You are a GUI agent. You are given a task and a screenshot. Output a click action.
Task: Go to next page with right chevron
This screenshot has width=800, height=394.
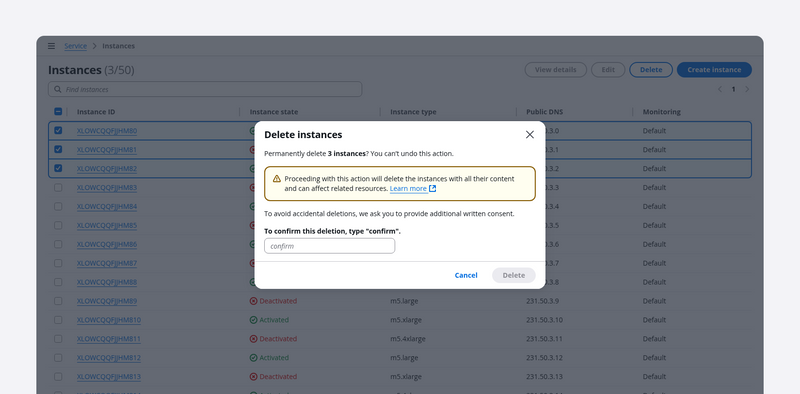click(747, 89)
